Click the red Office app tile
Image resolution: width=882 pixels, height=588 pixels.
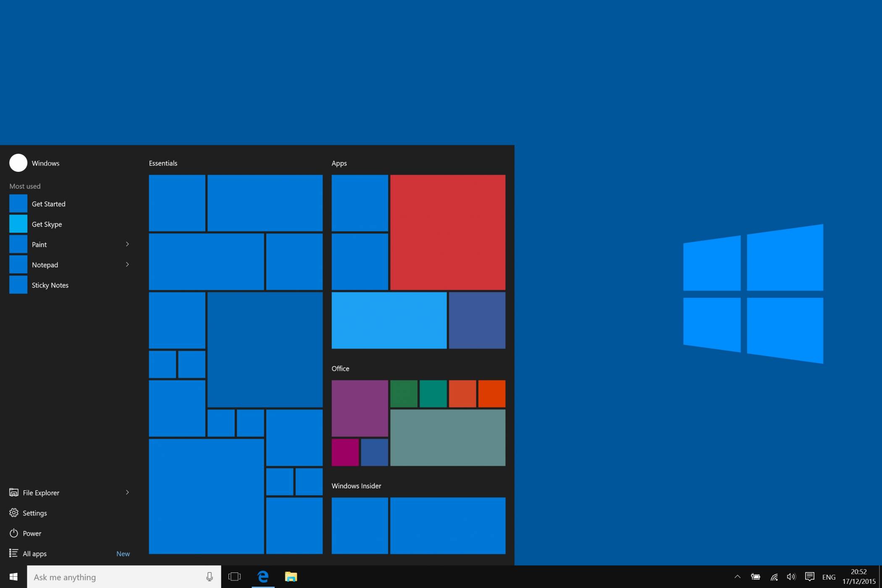coord(463,392)
